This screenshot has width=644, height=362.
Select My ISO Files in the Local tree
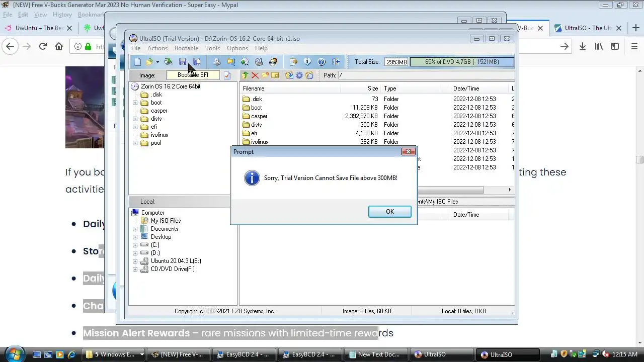pyautogui.click(x=166, y=221)
